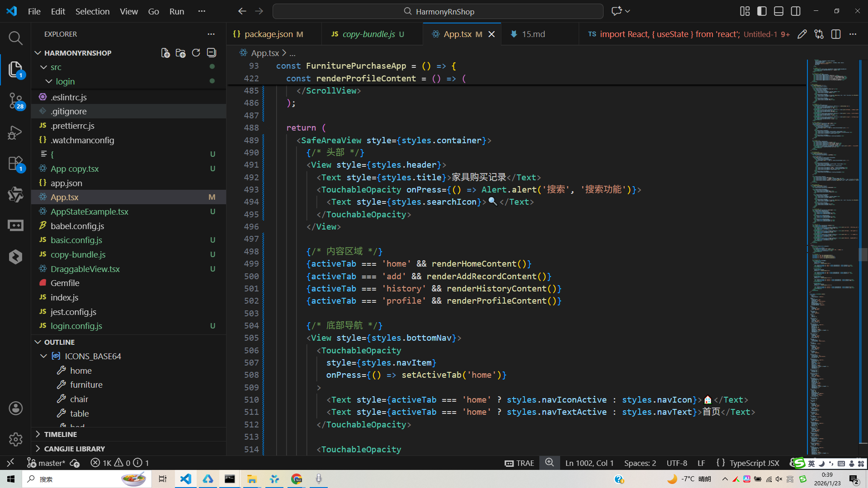Toggle the bottom panel layout button
This screenshot has width=868, height=488.
click(x=778, y=11)
